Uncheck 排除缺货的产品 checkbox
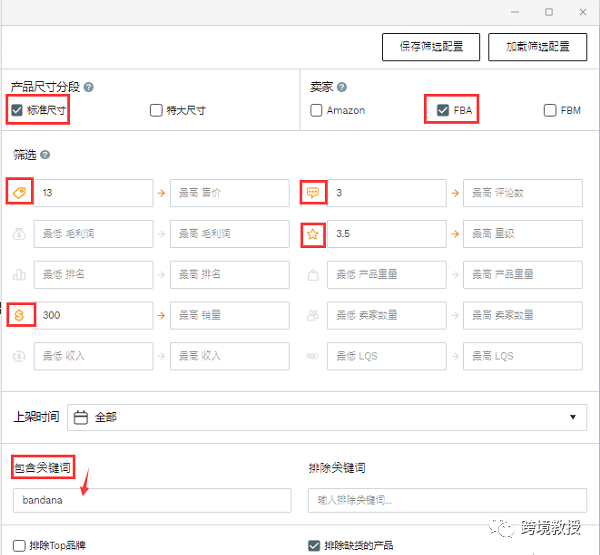Viewport: 600px width, 555px height. [314, 545]
